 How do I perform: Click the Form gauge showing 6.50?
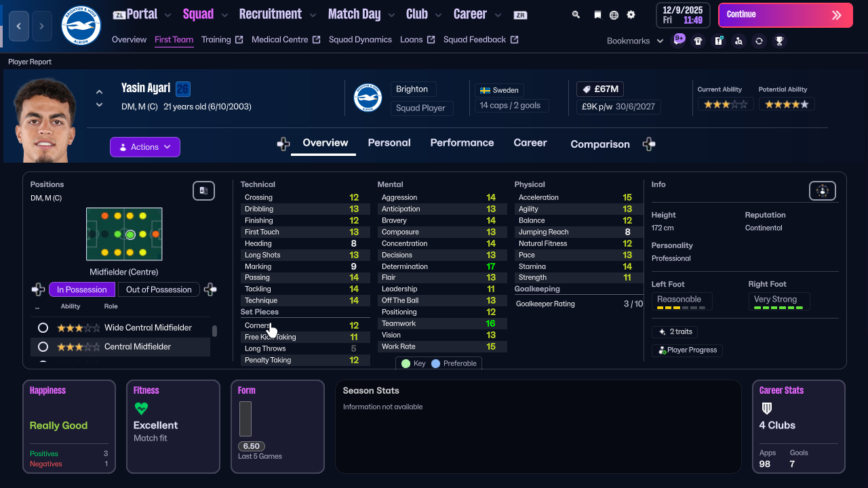(x=251, y=446)
